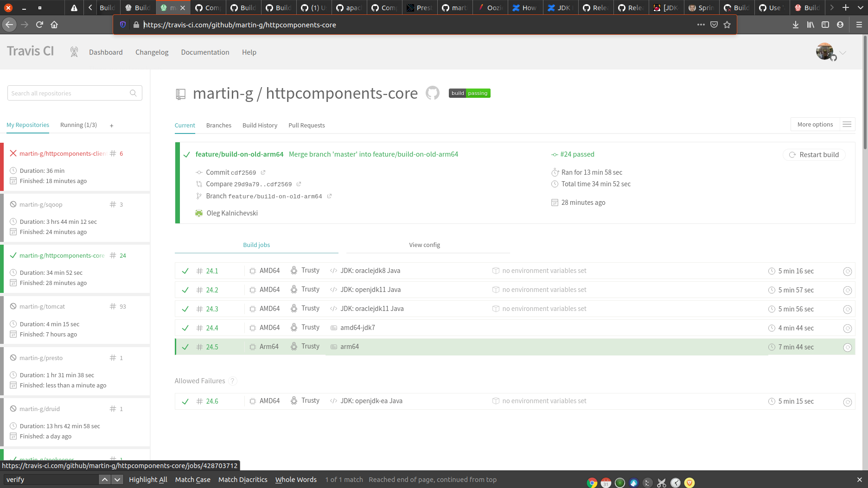Open Changelog in top navigation

click(x=152, y=52)
